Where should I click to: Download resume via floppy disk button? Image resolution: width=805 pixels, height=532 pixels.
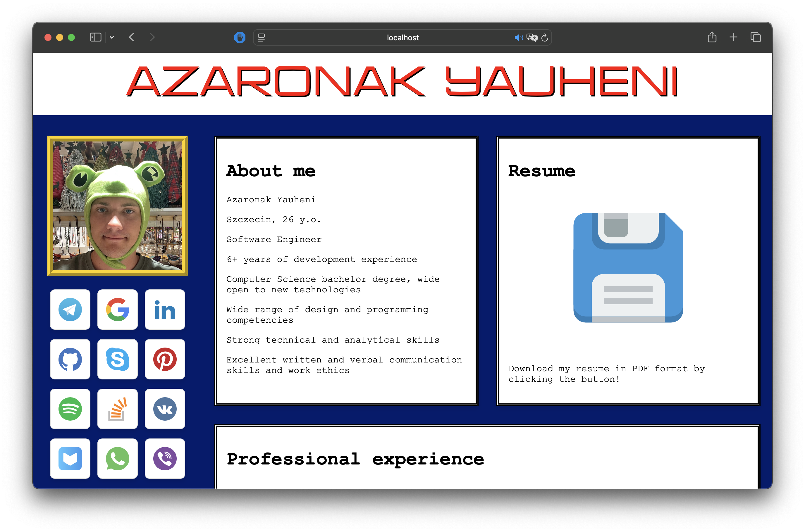(x=628, y=268)
